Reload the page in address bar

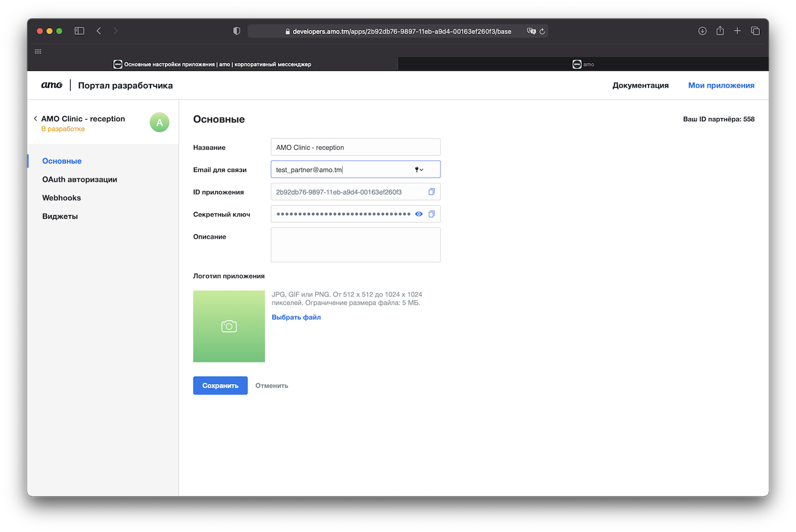(x=542, y=31)
